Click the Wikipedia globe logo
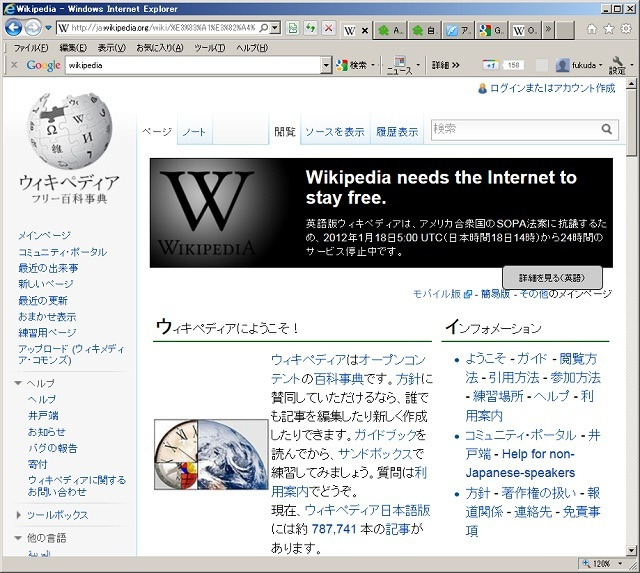The image size is (640, 573). tap(69, 131)
